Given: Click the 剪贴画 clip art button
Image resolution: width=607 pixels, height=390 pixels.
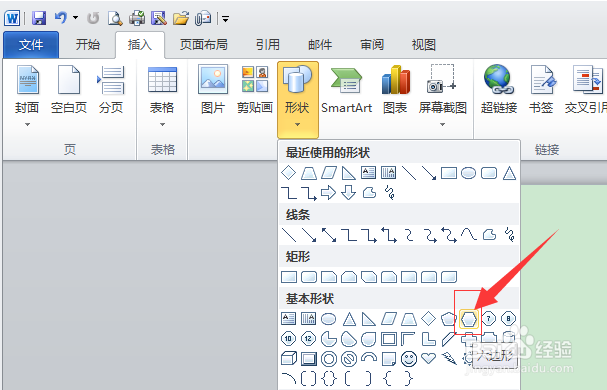Looking at the screenshot, I should point(255,90).
